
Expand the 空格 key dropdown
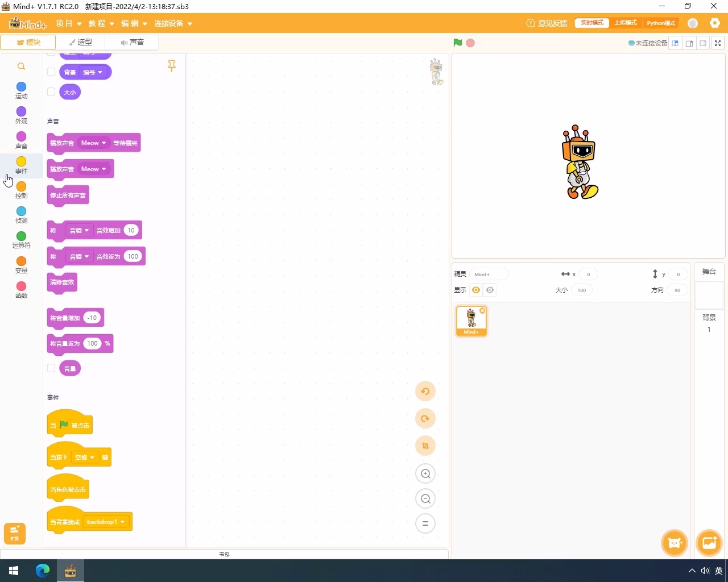tap(85, 458)
